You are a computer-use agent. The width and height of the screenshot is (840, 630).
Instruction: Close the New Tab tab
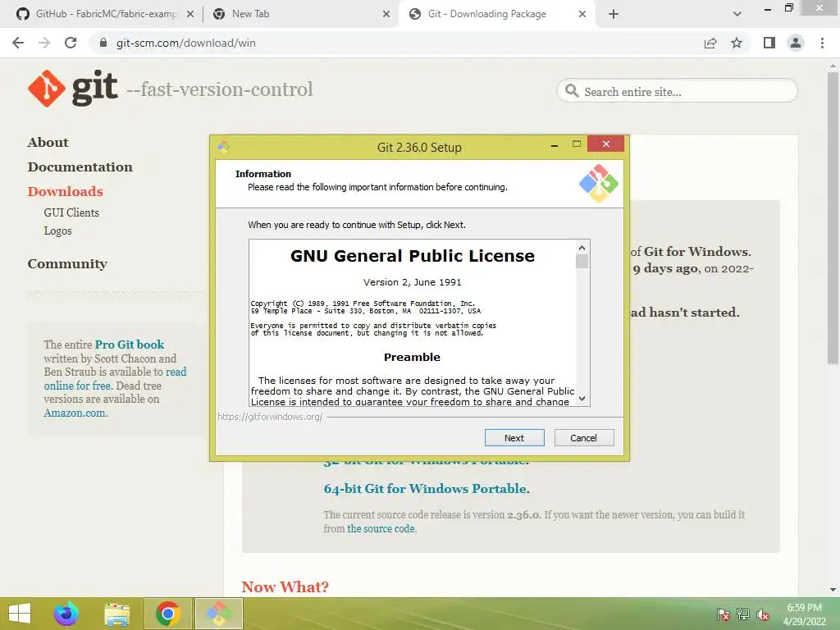coord(386,15)
